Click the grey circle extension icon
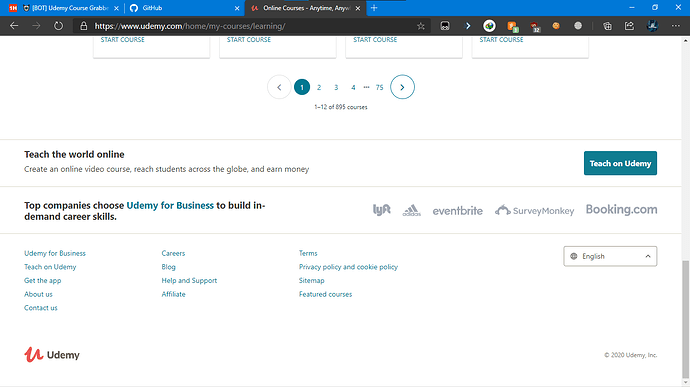The height and width of the screenshot is (387, 690). tap(578, 26)
